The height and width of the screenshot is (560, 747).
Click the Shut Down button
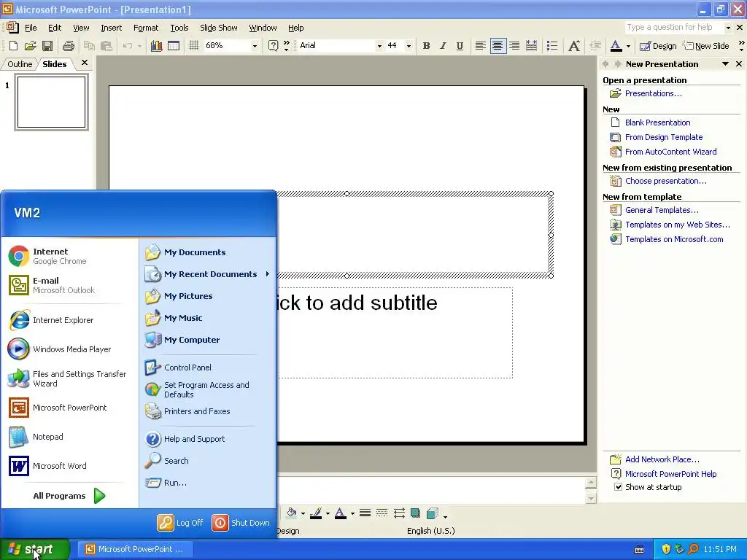click(241, 522)
